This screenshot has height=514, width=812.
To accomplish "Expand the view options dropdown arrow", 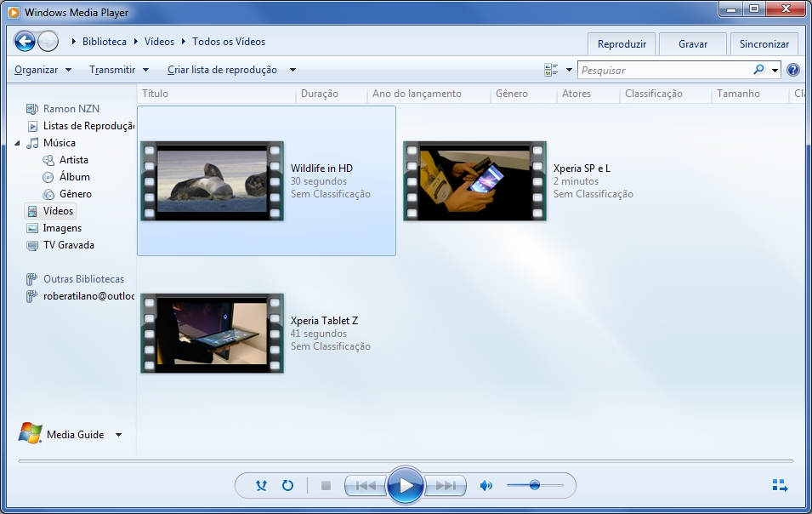I will coord(569,70).
